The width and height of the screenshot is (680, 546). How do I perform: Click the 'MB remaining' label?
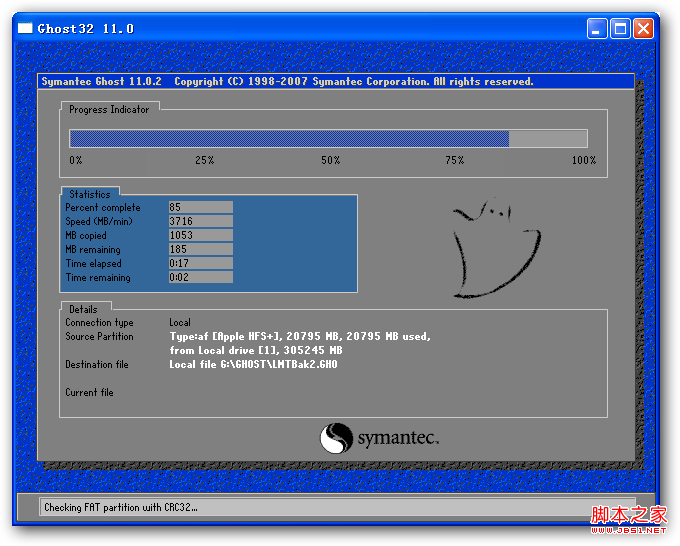(93, 249)
